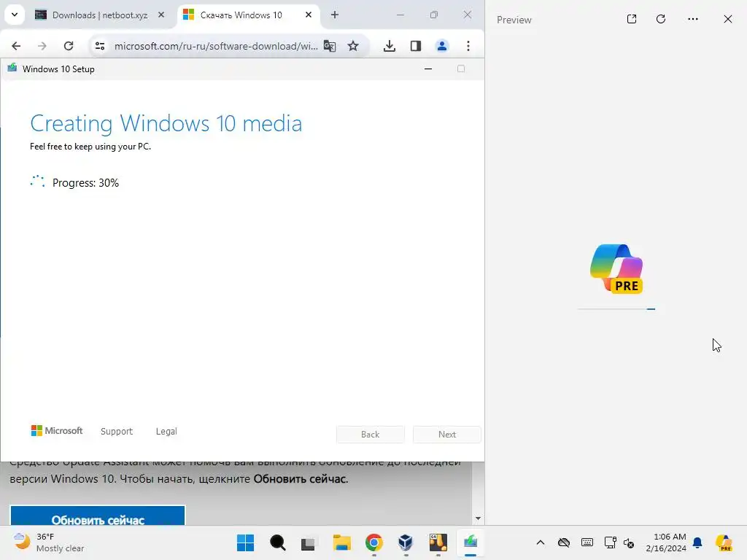747x560 pixels.
Task: Open the weather widget showing 36°F
Action: (x=48, y=542)
